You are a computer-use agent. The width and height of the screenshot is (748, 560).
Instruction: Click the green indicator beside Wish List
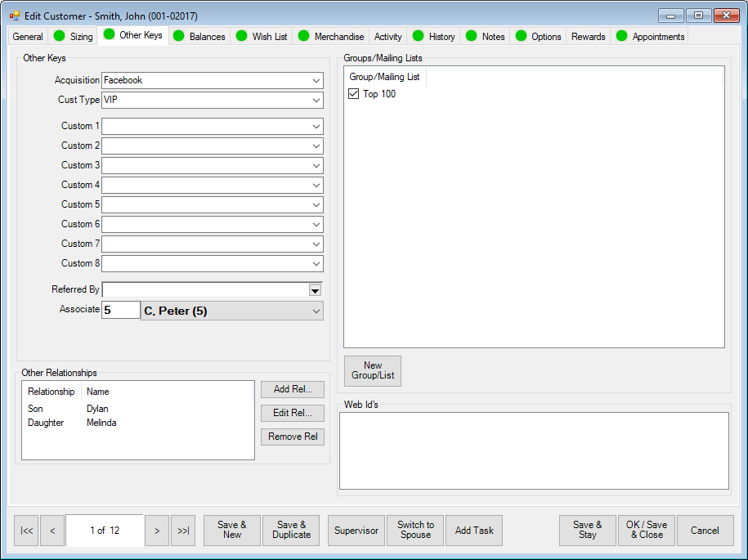coord(240,36)
